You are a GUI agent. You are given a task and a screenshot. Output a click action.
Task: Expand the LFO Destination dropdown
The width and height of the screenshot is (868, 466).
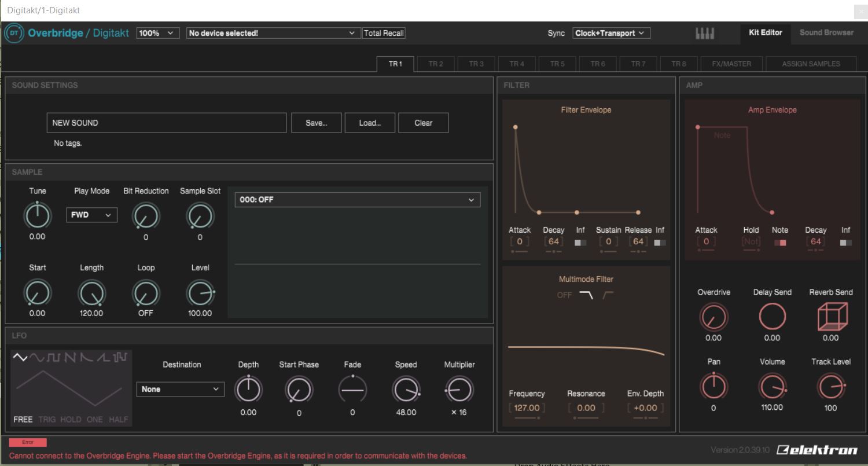point(180,389)
